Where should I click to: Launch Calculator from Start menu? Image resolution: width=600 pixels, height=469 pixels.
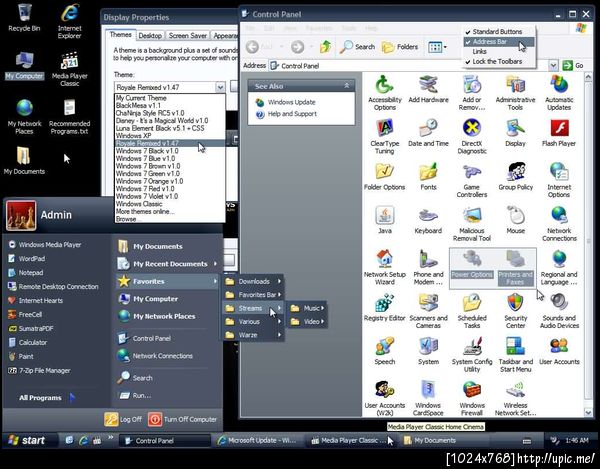click(x=28, y=342)
